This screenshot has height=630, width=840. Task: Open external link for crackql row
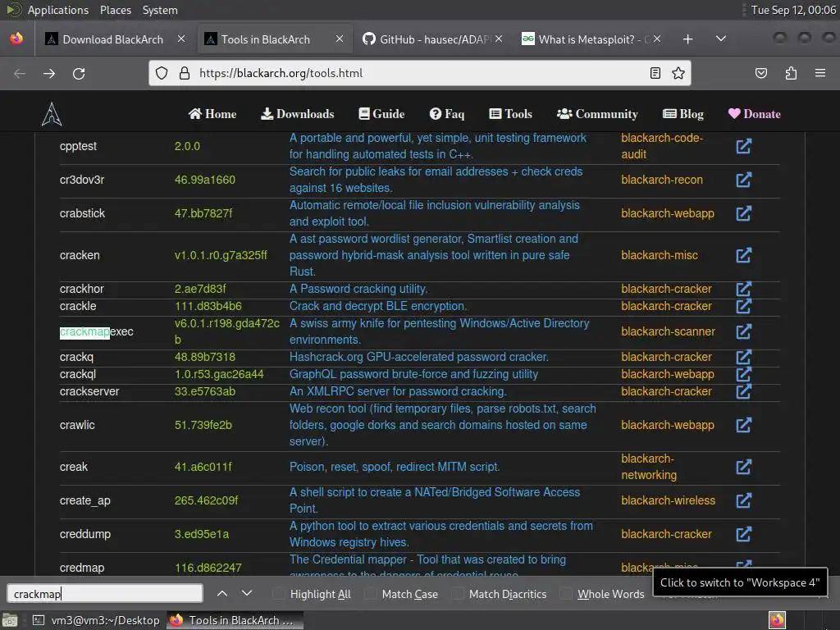pyautogui.click(x=743, y=374)
